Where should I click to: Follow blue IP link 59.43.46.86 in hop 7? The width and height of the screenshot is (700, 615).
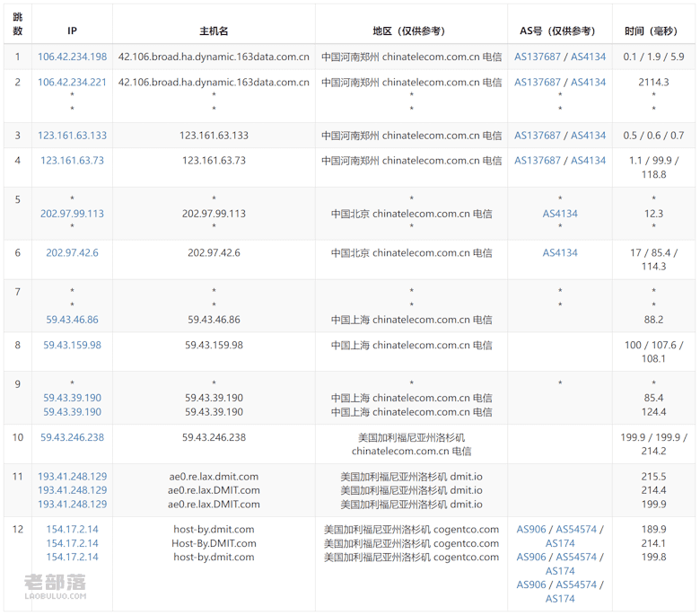point(72,320)
